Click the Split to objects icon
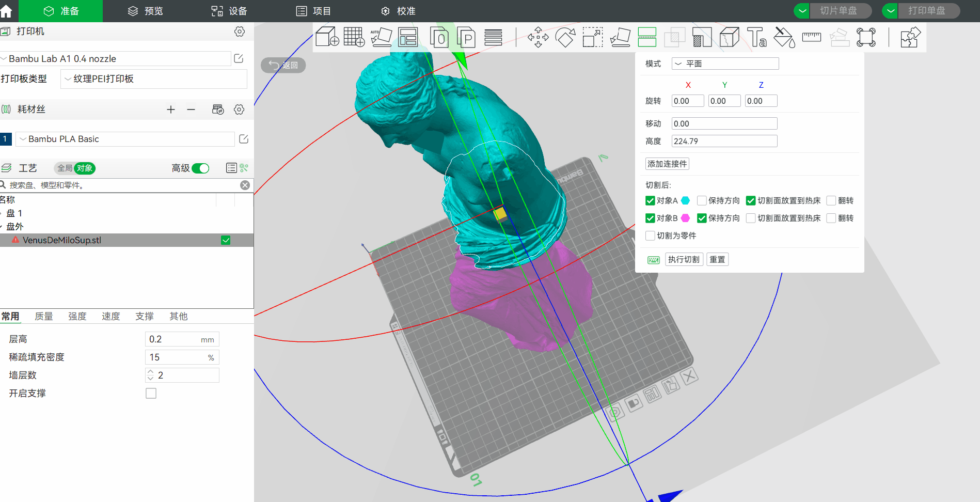 (x=439, y=37)
